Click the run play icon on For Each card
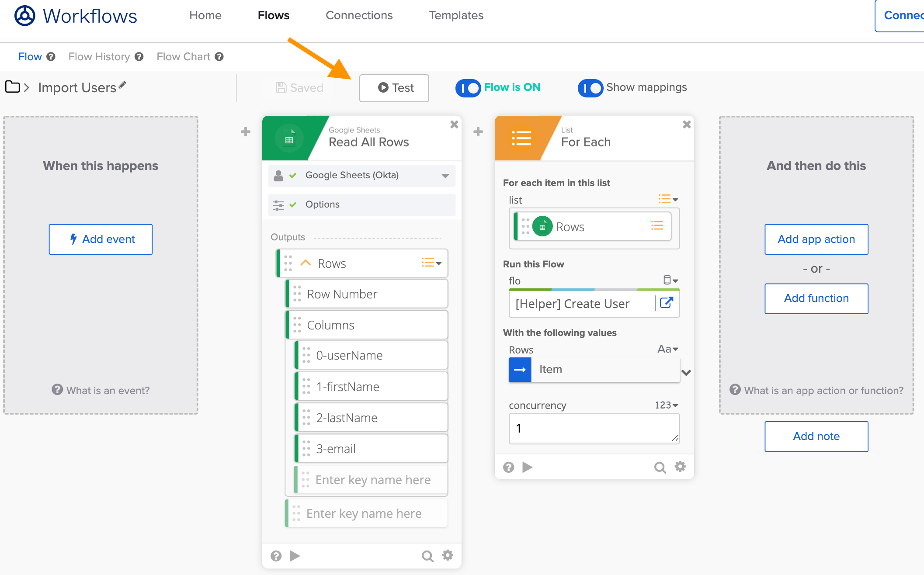 click(528, 467)
